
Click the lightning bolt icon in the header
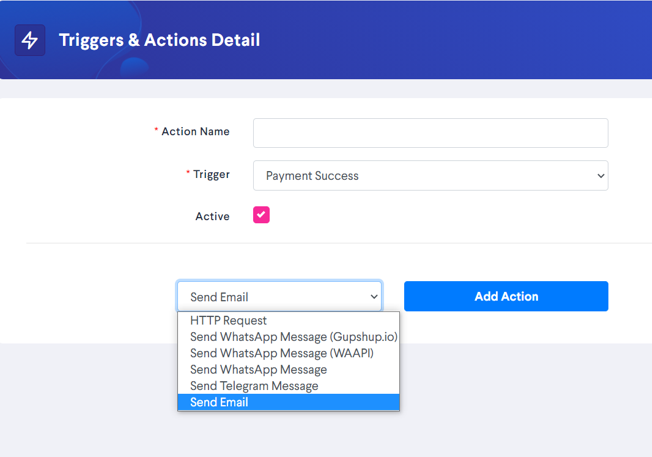click(30, 40)
